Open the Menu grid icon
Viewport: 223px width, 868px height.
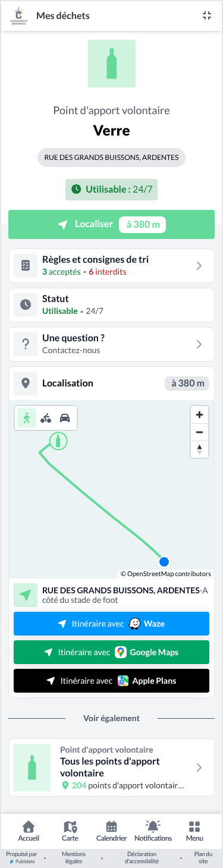click(194, 831)
